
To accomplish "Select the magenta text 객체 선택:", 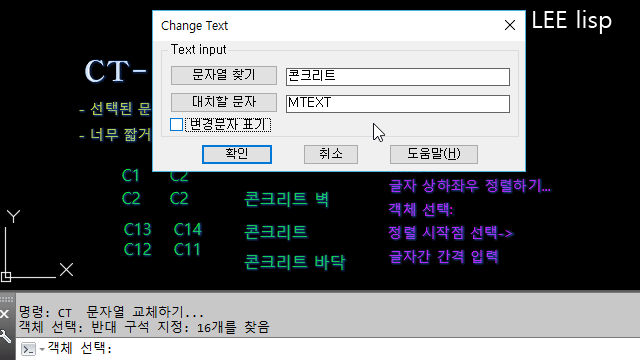I will coord(421,209).
